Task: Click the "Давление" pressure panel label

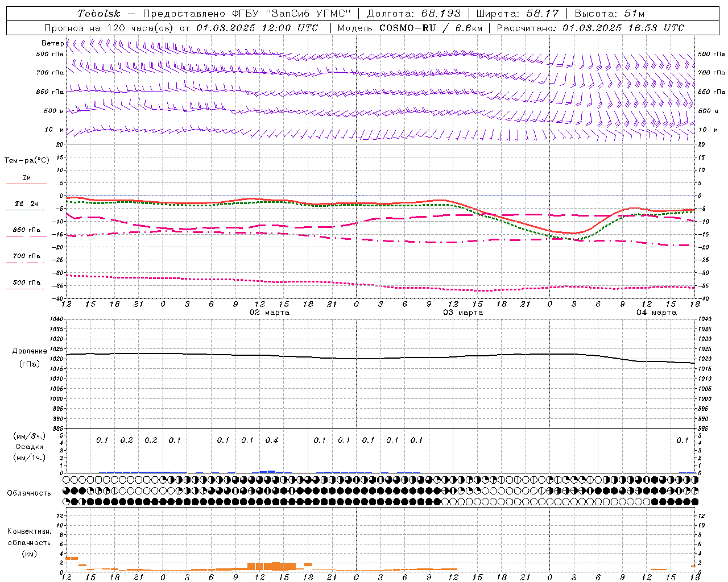Action: click(30, 351)
